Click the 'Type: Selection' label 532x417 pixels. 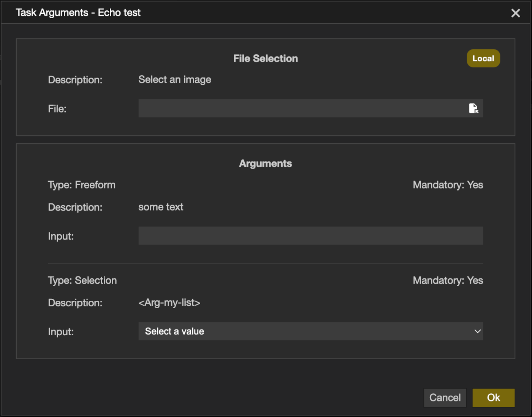click(82, 281)
